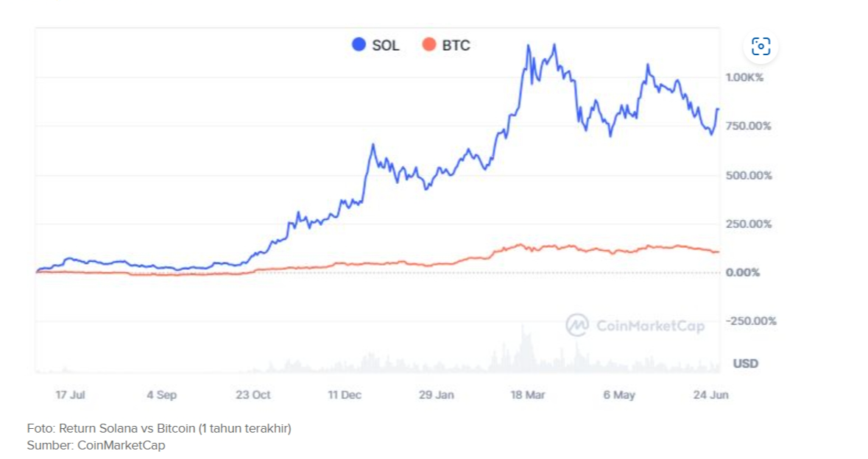Screen dimensions: 868x459
Task: Click the USD currency label
Action: (x=745, y=363)
